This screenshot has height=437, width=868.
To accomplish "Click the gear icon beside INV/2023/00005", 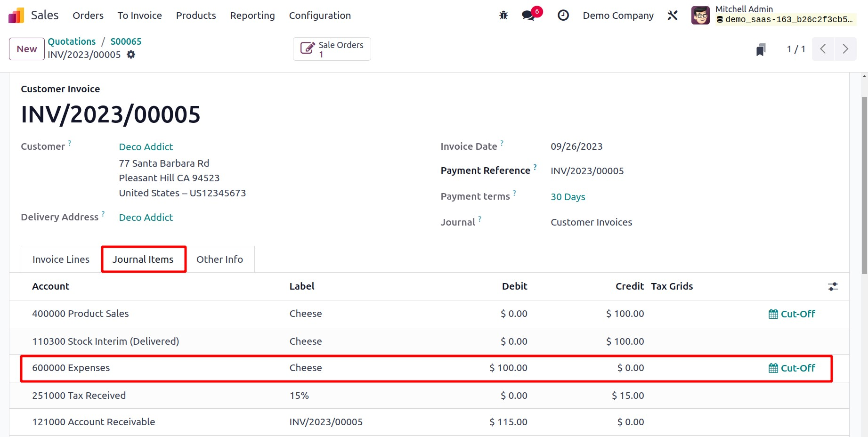I will [x=131, y=55].
